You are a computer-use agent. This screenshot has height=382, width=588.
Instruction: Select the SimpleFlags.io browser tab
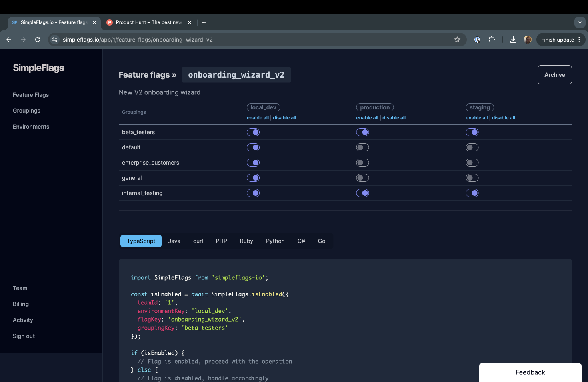[54, 22]
